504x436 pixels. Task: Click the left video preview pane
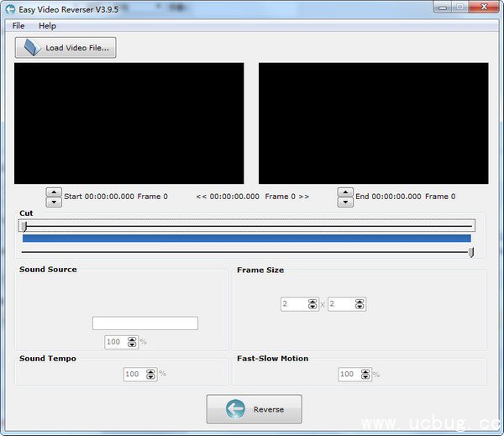[129, 123]
